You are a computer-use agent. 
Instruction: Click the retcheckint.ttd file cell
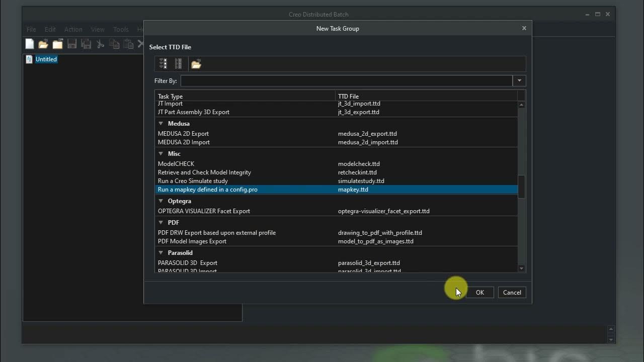(x=357, y=172)
